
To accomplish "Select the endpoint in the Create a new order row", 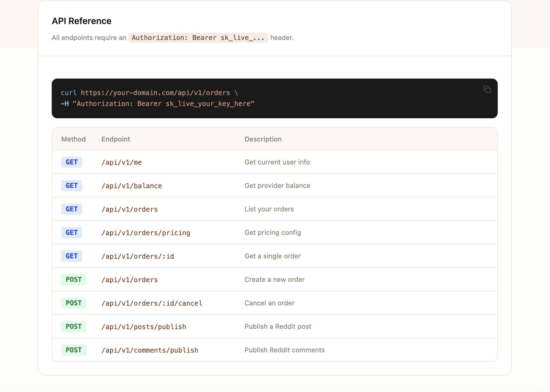I will [130, 280].
